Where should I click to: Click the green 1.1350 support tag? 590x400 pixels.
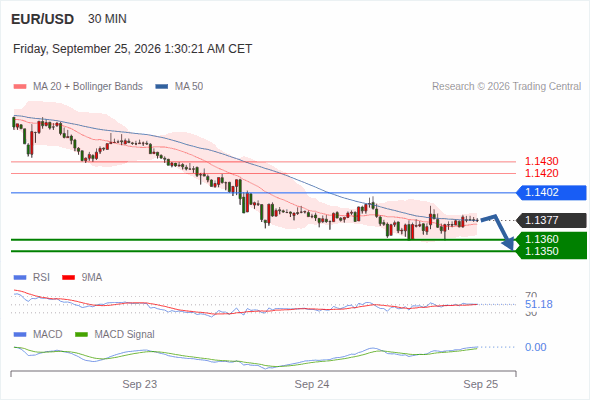point(551,252)
